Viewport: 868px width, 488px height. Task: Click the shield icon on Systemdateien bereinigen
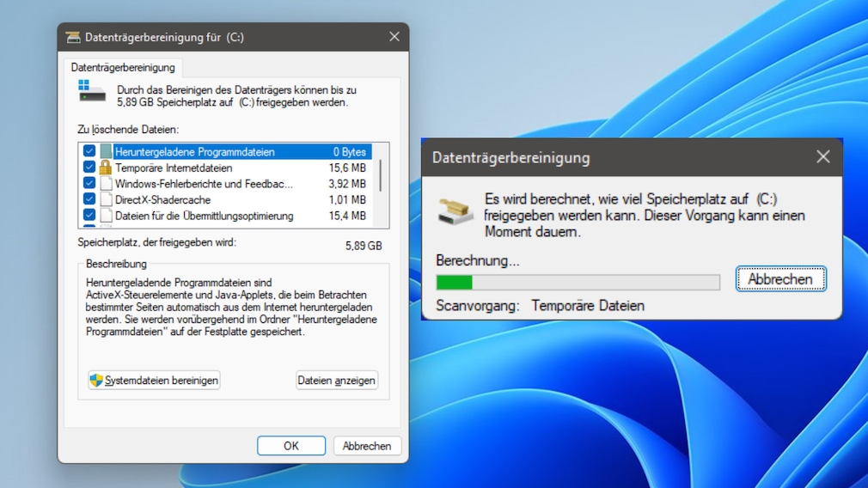tap(96, 380)
